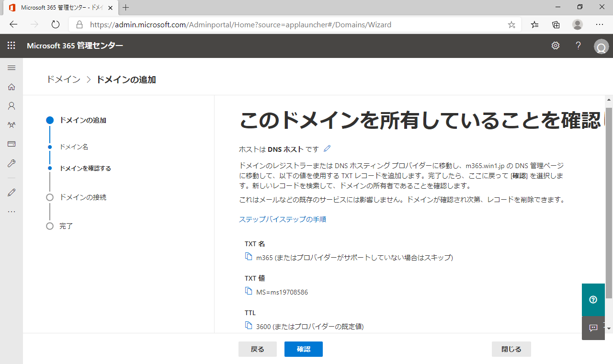Click the customize navigation pencil icon

[x=11, y=192]
